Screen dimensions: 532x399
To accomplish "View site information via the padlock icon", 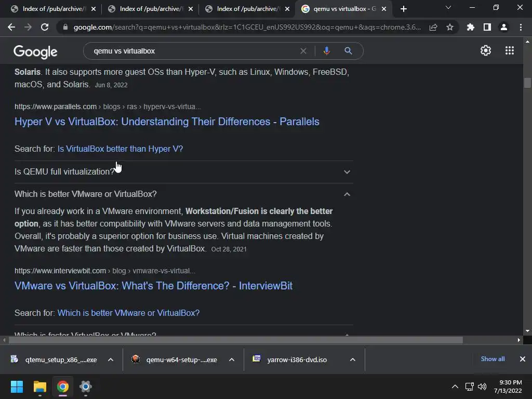I will coord(65,27).
